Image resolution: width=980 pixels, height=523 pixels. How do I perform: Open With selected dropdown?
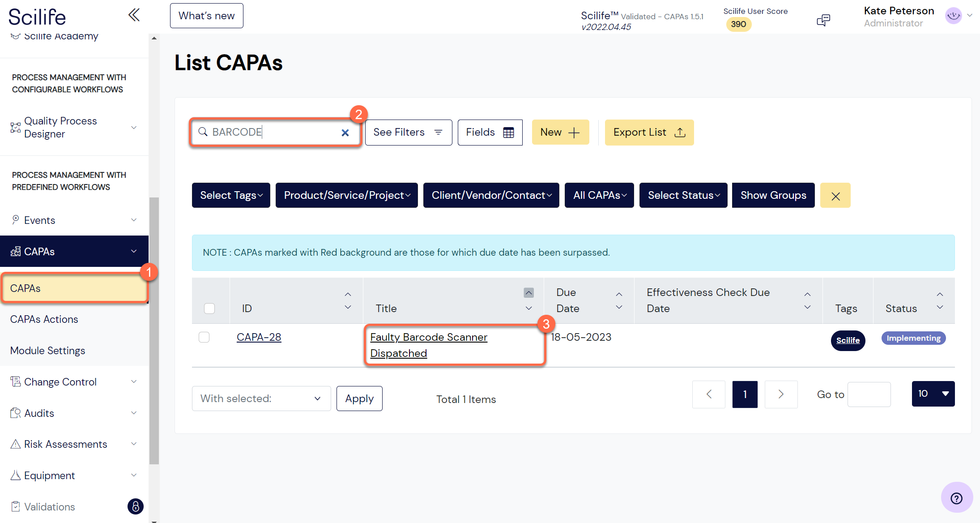tap(261, 399)
